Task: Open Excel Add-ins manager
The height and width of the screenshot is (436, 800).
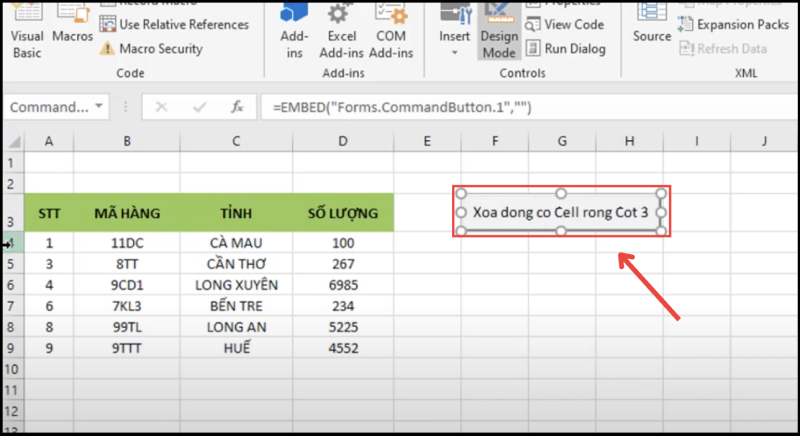Action: pyautogui.click(x=341, y=32)
